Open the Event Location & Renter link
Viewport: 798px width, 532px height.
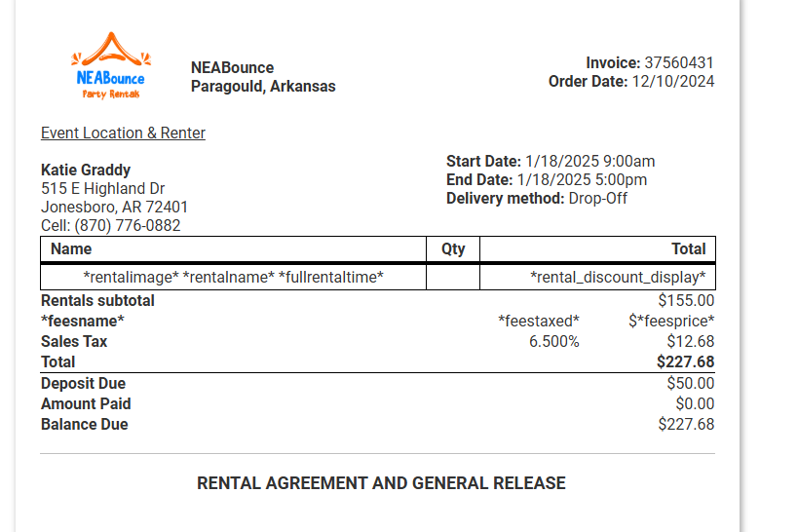point(123,133)
